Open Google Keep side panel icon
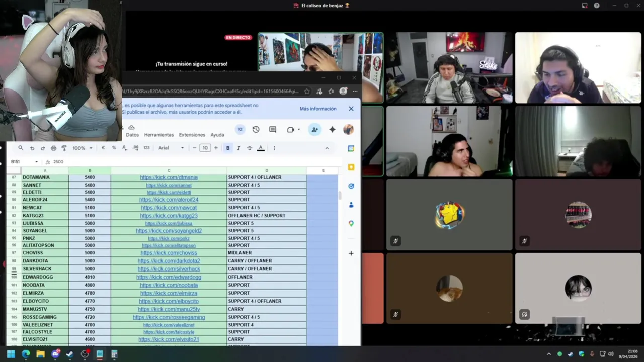This screenshot has width=644, height=362. pyautogui.click(x=351, y=167)
